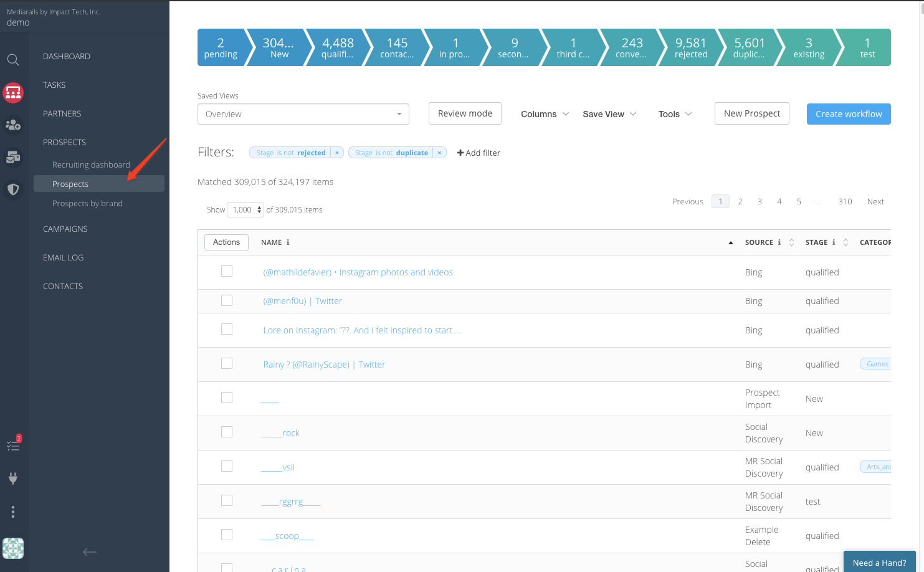924x572 pixels.
Task: Click the New Prospect button
Action: [751, 113]
